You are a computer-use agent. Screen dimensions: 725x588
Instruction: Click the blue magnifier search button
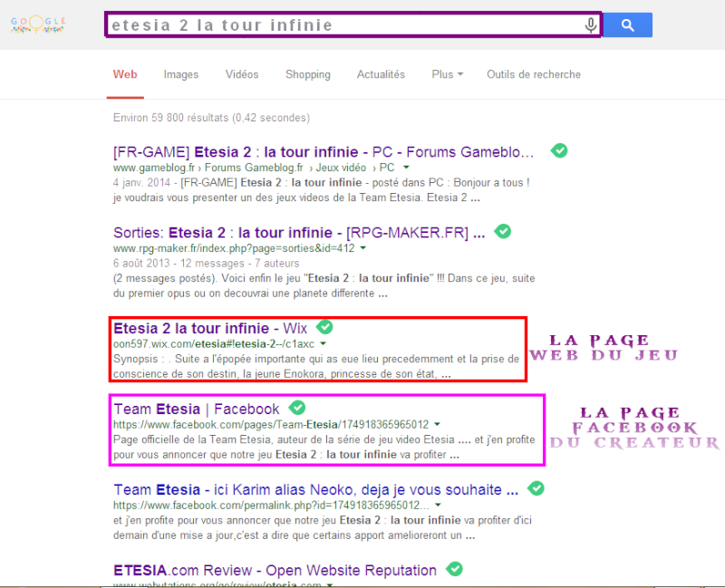click(627, 25)
